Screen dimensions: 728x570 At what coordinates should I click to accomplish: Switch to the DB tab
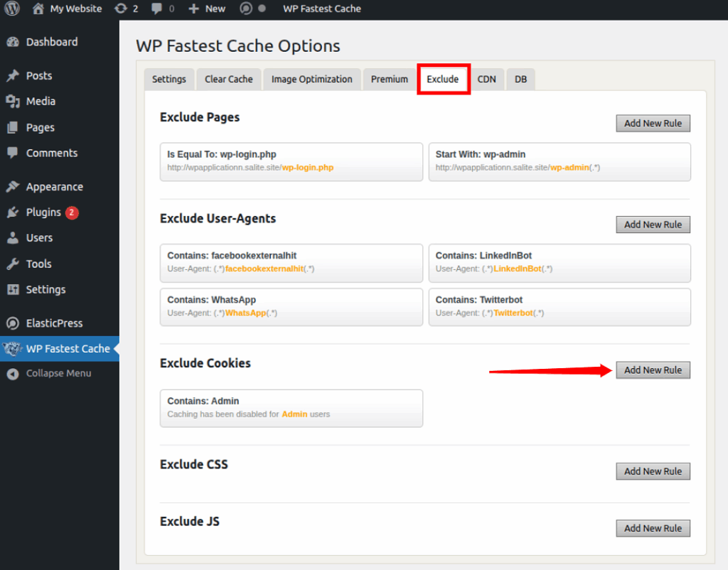(x=520, y=79)
